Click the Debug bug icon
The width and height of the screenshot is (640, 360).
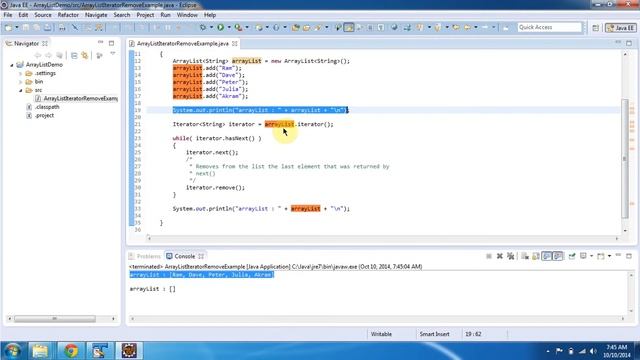203,27
